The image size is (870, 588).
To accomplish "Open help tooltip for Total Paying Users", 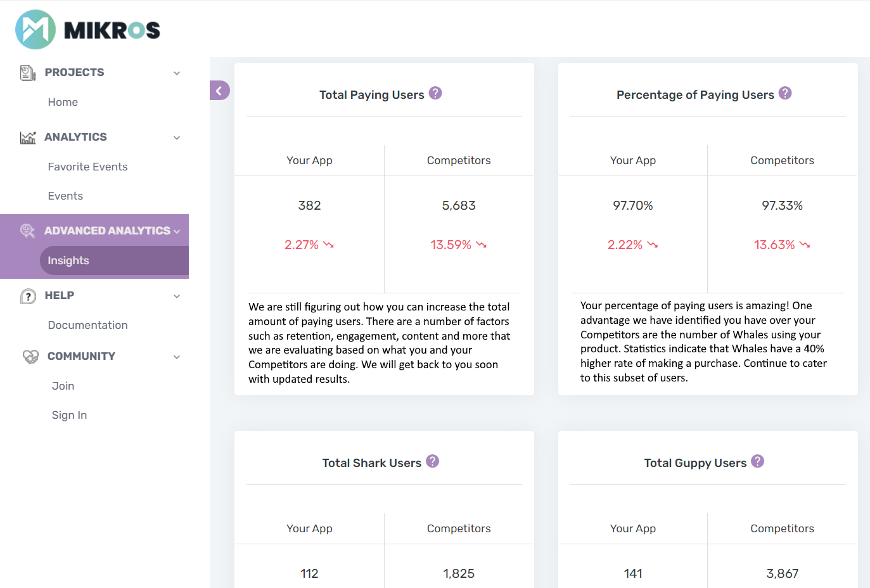I will [x=435, y=93].
